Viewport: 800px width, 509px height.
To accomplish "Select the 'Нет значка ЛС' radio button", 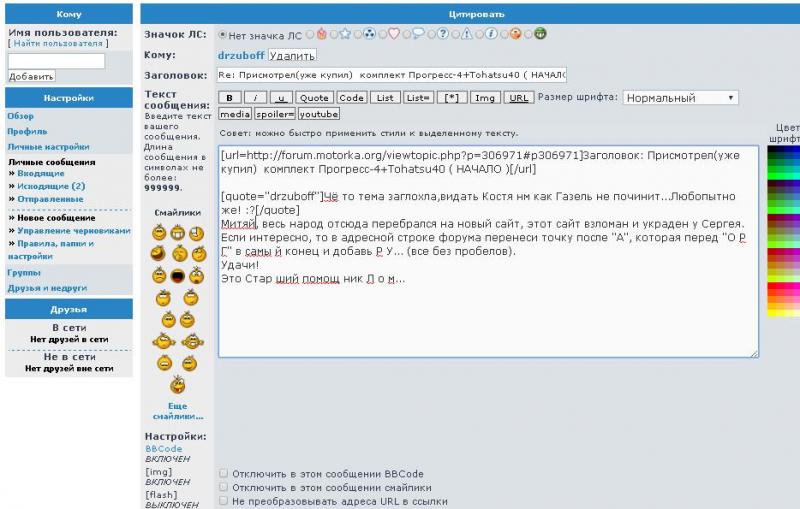I will coord(222,34).
